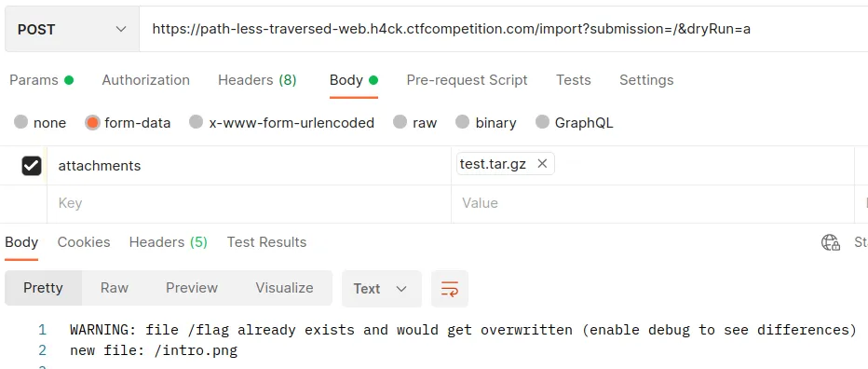Click the globe network info icon

[831, 242]
